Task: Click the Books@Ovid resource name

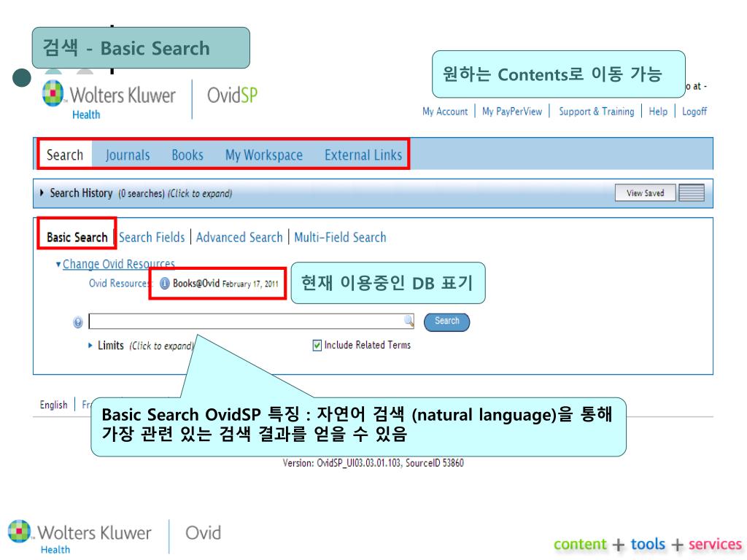Action: point(196,284)
